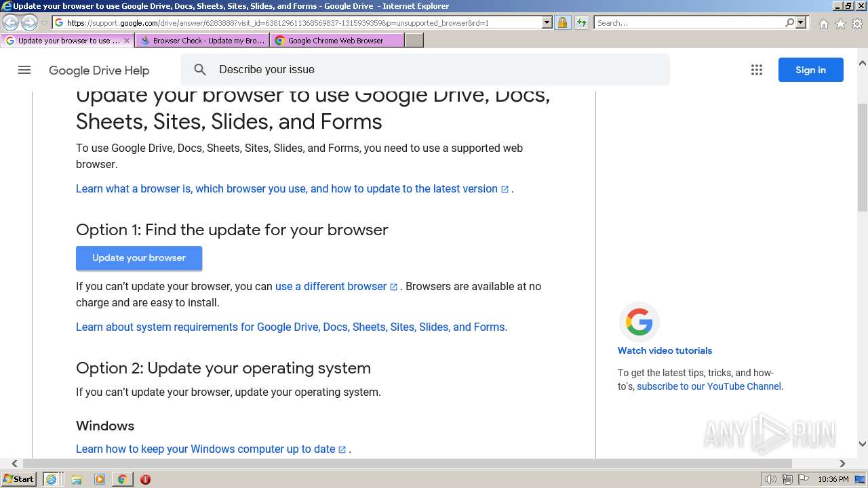Click into the IE 'Search...' box
The image size is (868, 488).
[689, 22]
